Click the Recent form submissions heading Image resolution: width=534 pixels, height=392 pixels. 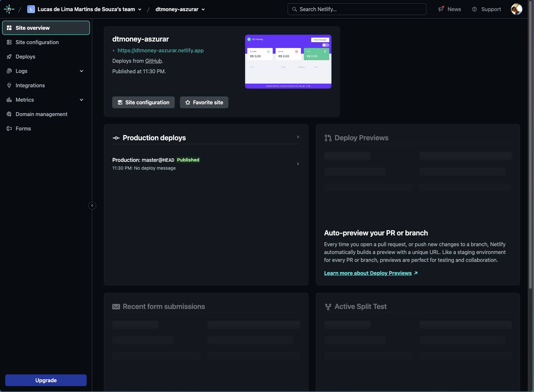(164, 307)
